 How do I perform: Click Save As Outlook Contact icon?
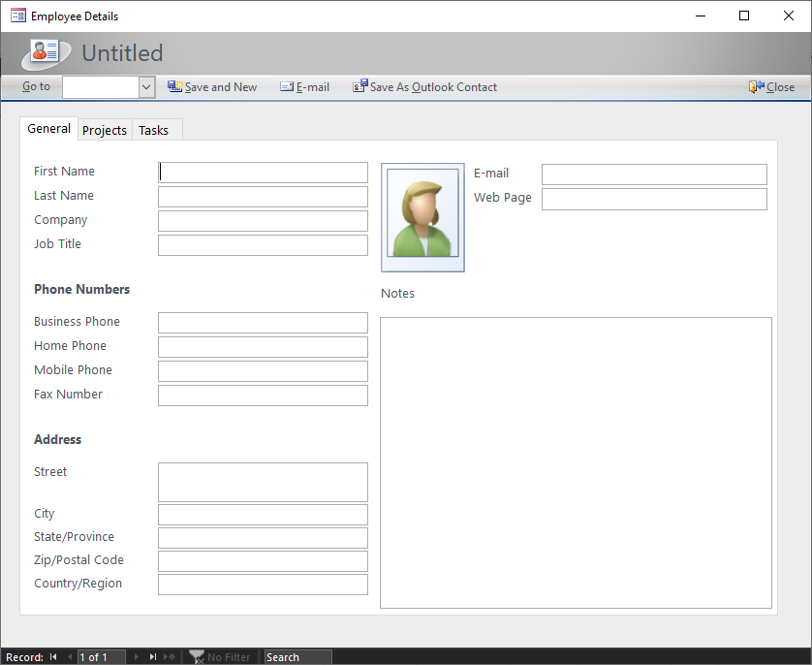[x=359, y=86]
